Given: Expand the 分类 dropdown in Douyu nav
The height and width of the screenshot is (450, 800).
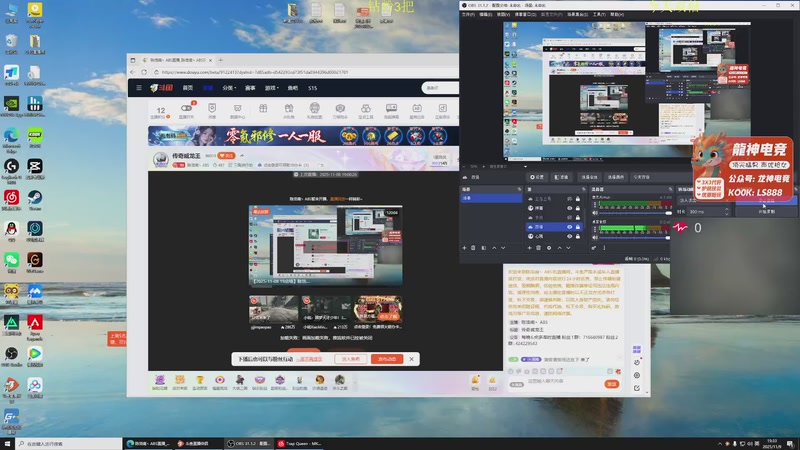Looking at the screenshot, I should click(229, 88).
